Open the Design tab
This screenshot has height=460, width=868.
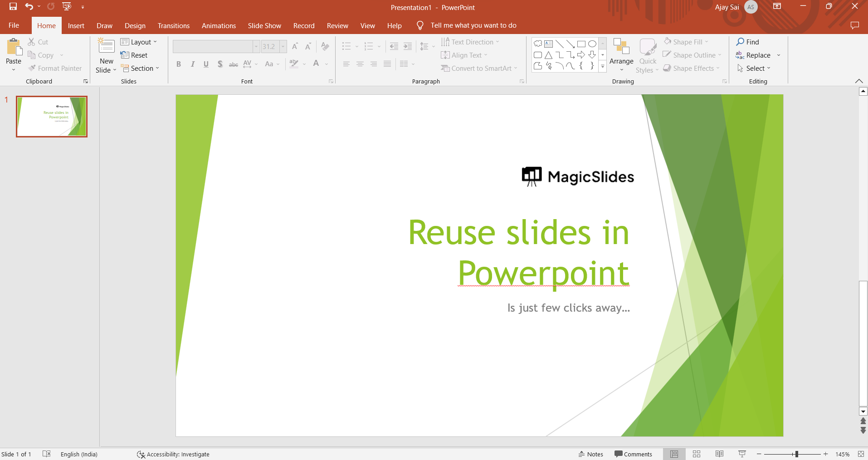coord(135,26)
